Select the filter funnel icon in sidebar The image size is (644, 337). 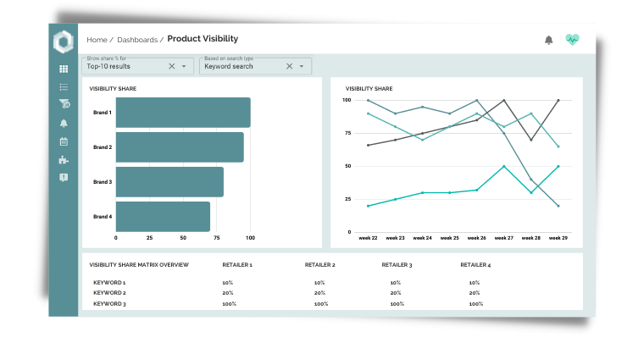click(x=64, y=104)
